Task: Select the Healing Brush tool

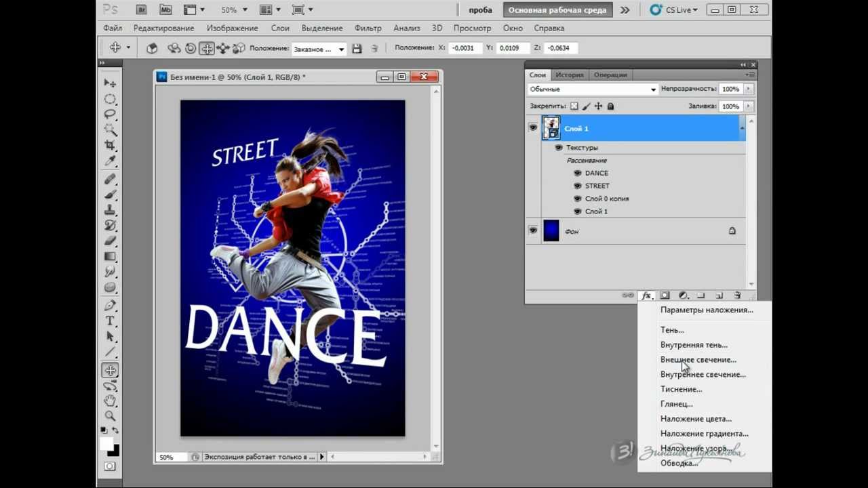Action: tap(110, 179)
